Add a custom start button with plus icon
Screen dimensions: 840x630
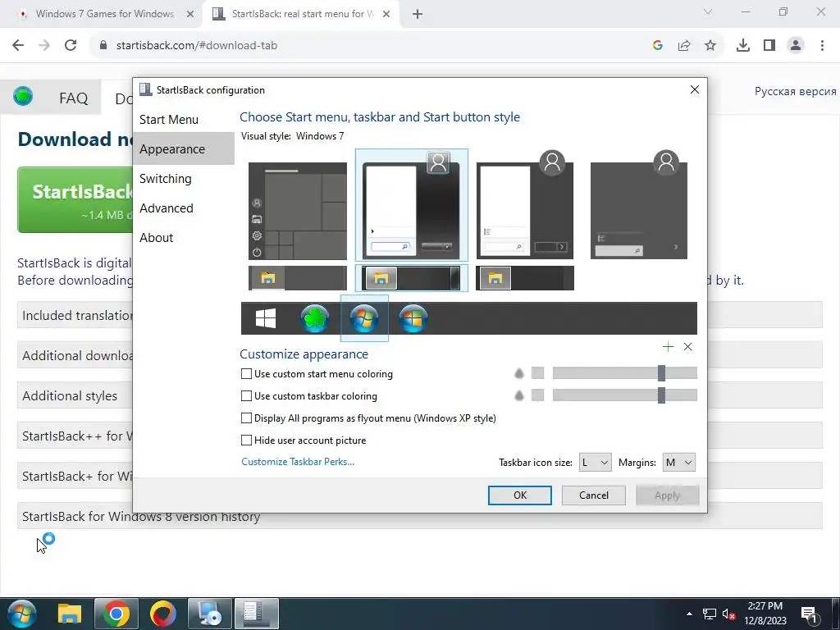pos(668,347)
